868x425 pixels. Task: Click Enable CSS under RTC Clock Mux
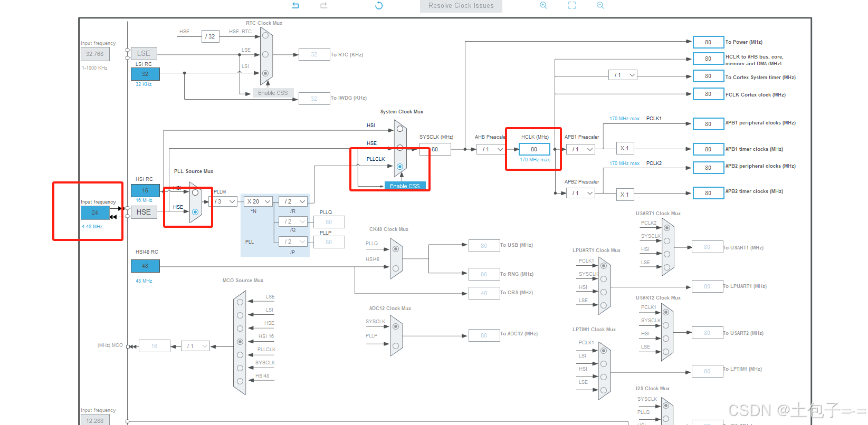click(273, 93)
